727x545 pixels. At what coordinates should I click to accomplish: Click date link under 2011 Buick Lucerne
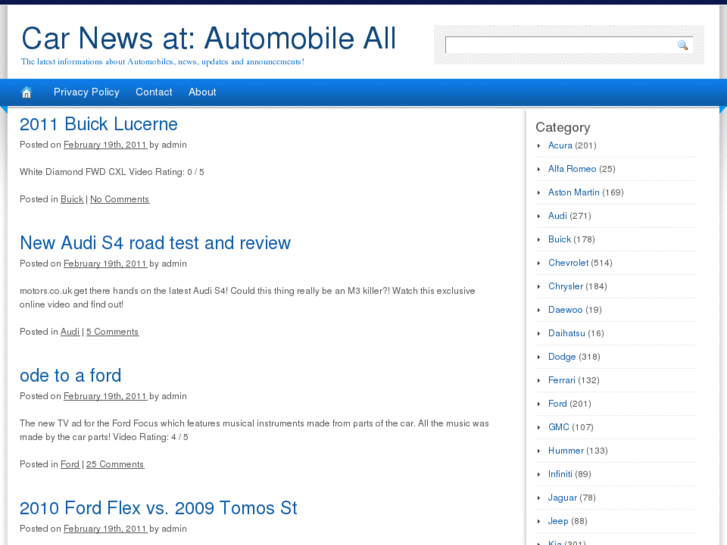[x=105, y=145]
